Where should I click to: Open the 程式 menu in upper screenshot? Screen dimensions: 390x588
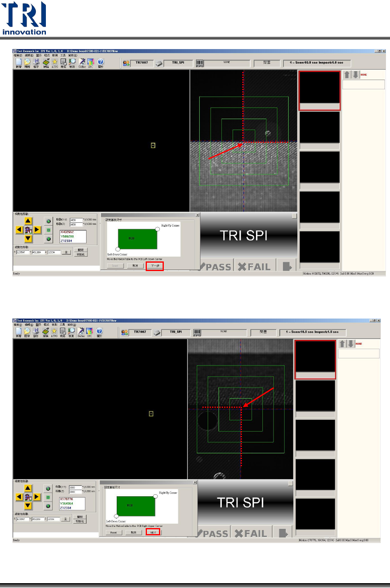(47, 56)
